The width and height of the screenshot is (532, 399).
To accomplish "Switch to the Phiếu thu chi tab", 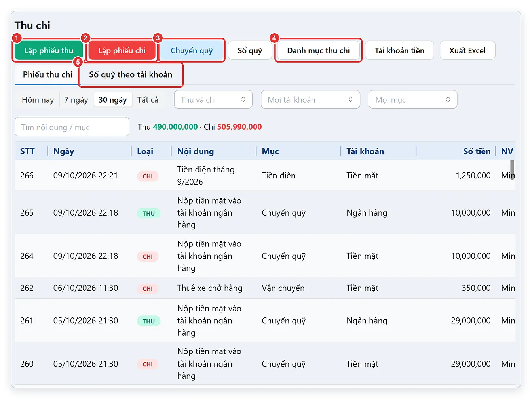I will point(47,74).
